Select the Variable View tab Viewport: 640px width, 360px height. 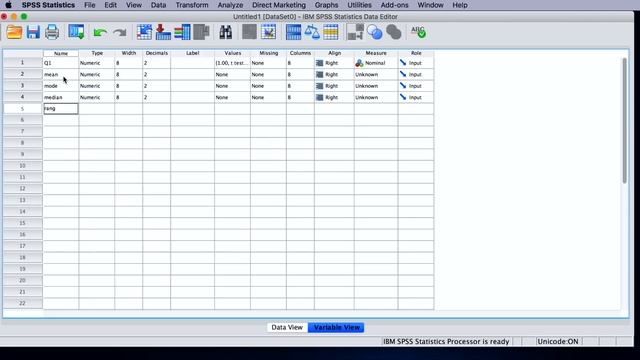click(x=336, y=327)
